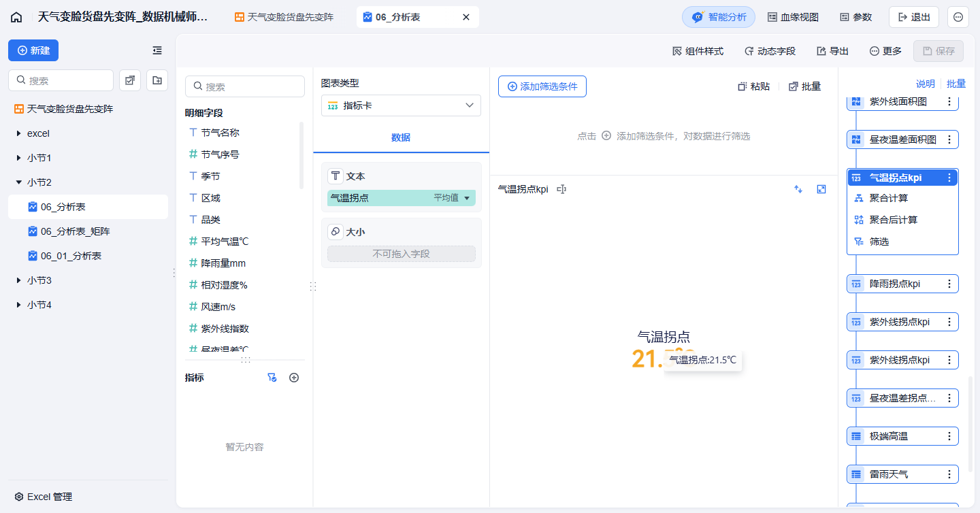Open the 图表类型 dropdown showing 指标卡
The image size is (980, 513).
(401, 105)
